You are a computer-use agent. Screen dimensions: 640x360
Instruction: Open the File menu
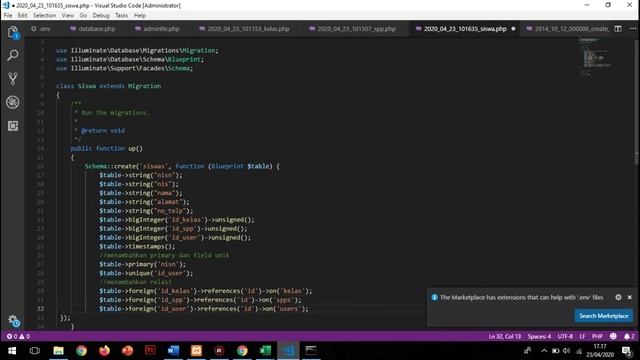pos(8,16)
